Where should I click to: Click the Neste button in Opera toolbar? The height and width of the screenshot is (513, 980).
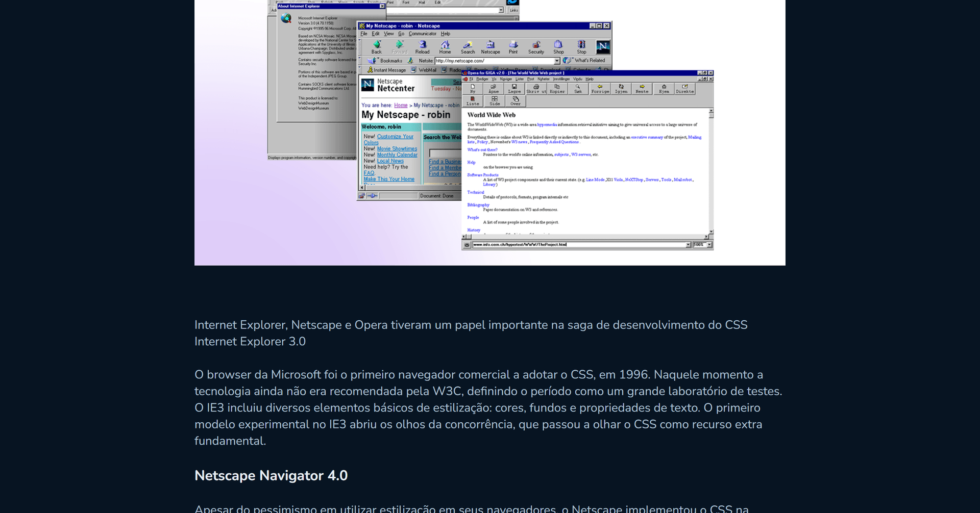642,89
